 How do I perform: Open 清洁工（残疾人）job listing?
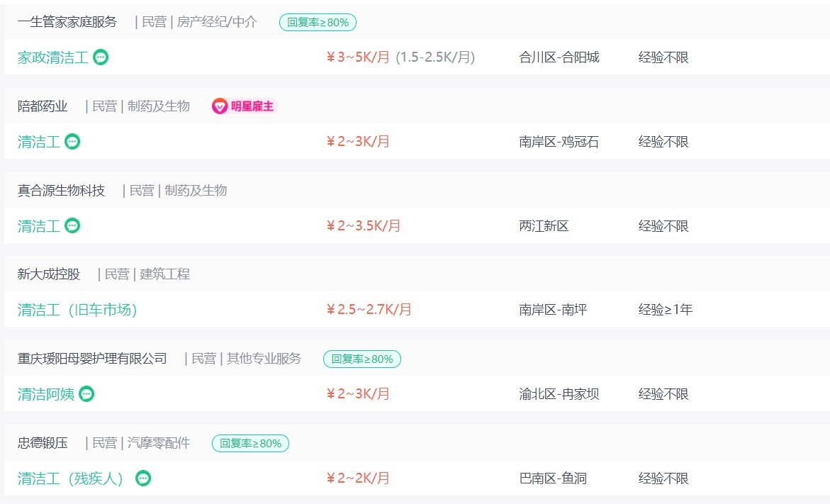point(70,478)
